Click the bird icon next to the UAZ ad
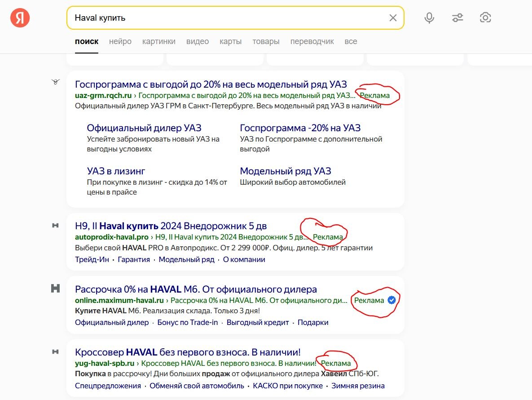This screenshot has height=400, width=532. point(55,82)
